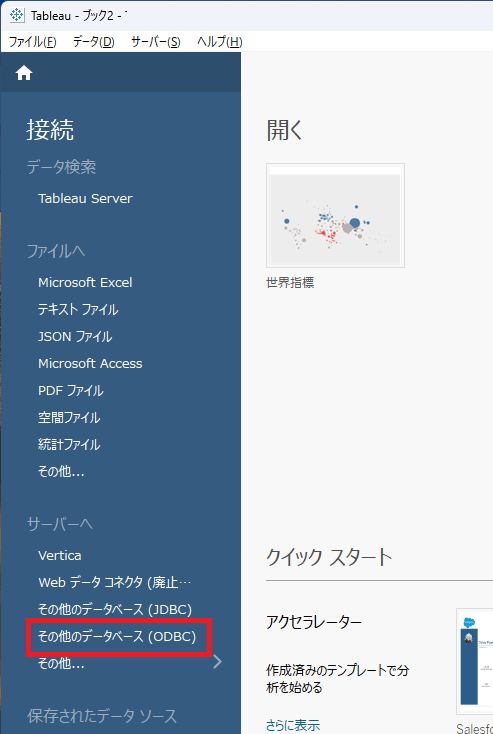The height and width of the screenshot is (734, 493).
Task: Select その他のデータベース (JDBC)
Action: [115, 609]
